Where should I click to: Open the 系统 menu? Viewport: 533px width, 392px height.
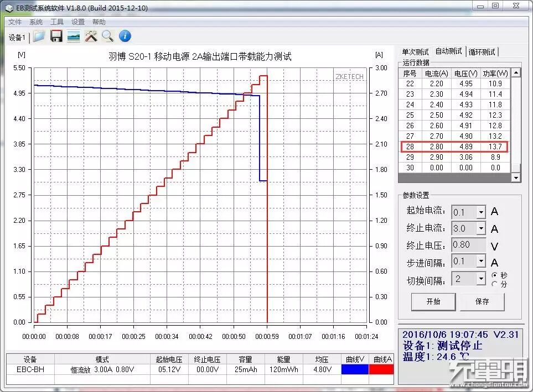[36, 22]
